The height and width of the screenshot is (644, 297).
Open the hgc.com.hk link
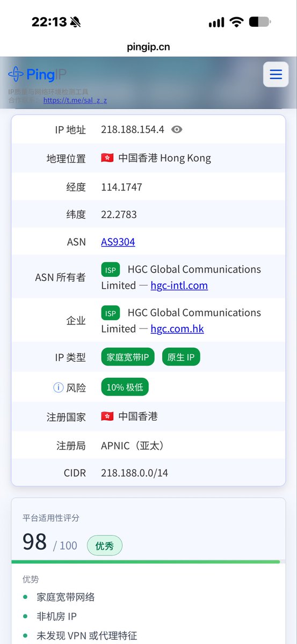click(x=177, y=328)
